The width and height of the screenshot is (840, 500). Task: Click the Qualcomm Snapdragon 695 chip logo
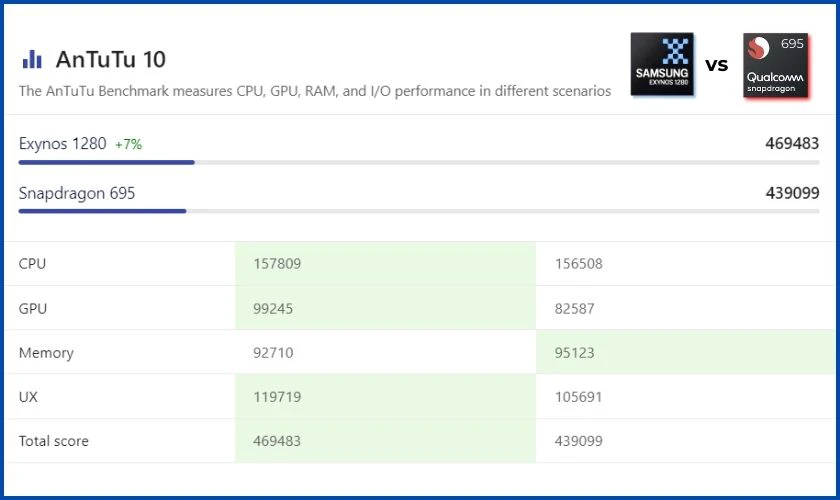click(776, 65)
